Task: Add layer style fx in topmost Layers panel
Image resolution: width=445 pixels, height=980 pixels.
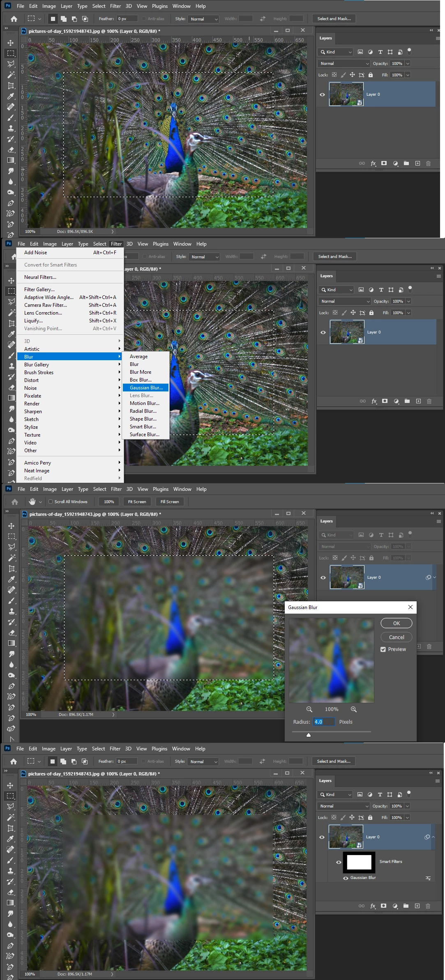Action: tap(373, 163)
